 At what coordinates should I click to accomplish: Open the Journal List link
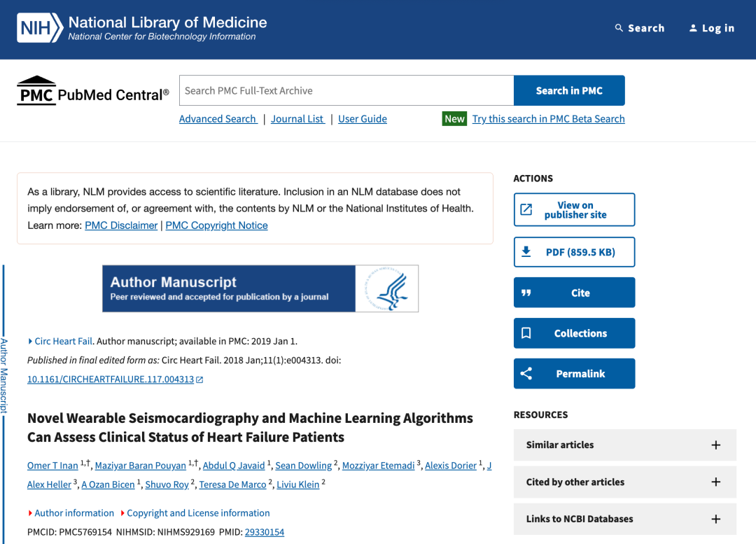[297, 118]
